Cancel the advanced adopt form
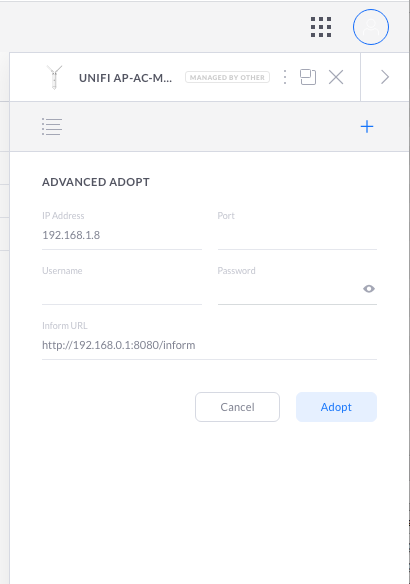Image resolution: width=410 pixels, height=584 pixels. [237, 407]
